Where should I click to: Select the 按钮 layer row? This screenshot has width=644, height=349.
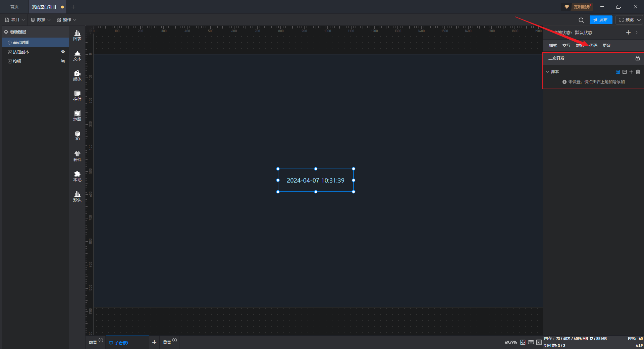[35, 61]
